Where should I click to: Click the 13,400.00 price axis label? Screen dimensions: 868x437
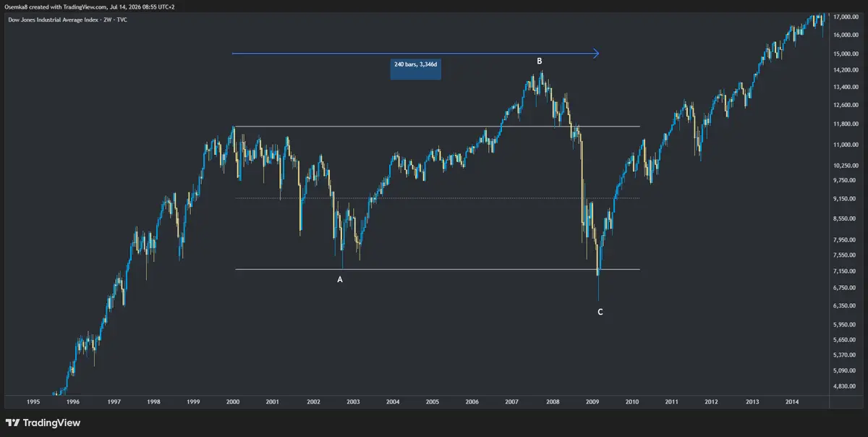click(845, 88)
